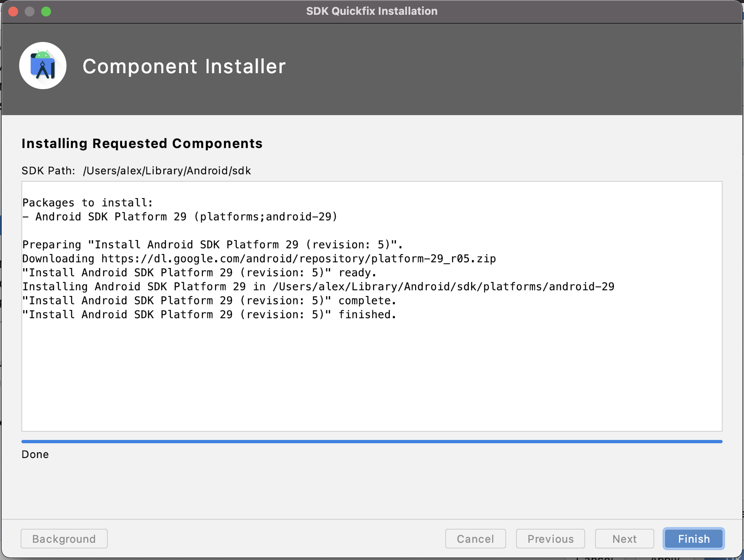This screenshot has width=744, height=560.
Task: Click the Component Installer heading
Action: click(184, 67)
